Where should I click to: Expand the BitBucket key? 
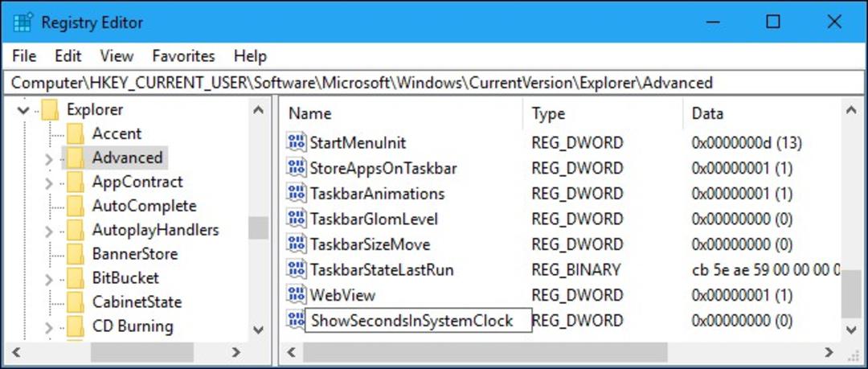tap(49, 278)
